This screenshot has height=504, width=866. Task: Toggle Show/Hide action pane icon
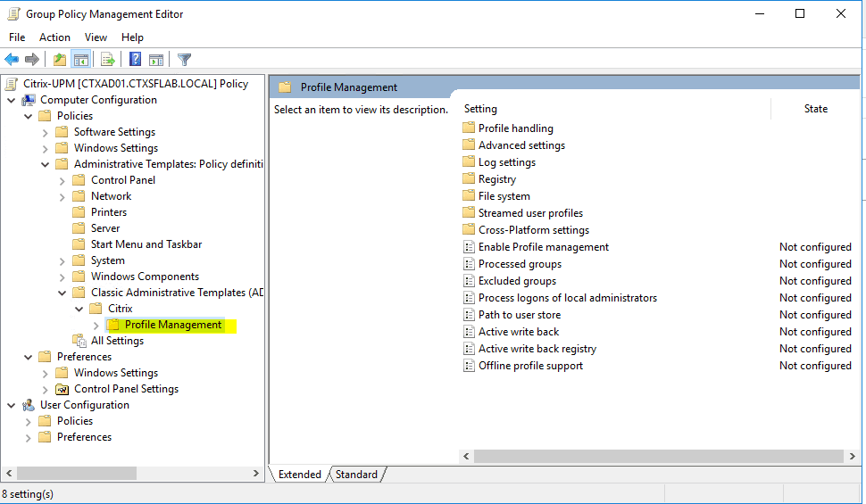coord(156,59)
